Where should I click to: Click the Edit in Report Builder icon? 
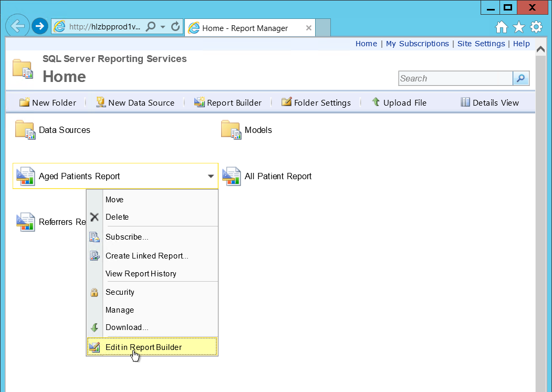coord(95,347)
